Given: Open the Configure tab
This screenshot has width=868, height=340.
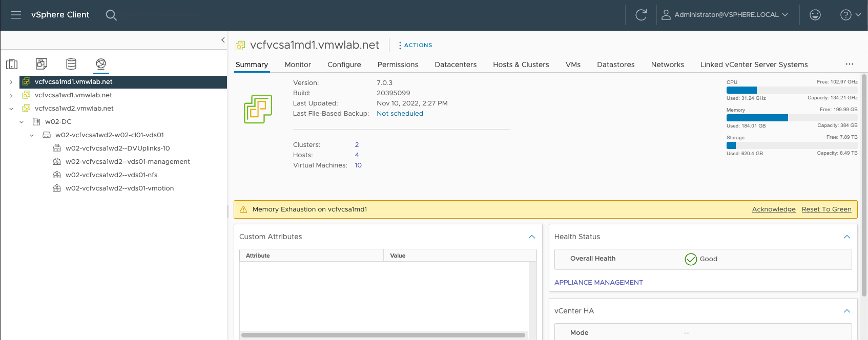Looking at the screenshot, I should coord(344,65).
